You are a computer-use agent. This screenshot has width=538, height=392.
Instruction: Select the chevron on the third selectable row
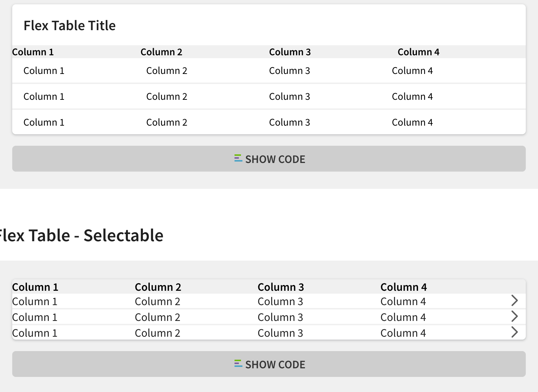tap(515, 332)
